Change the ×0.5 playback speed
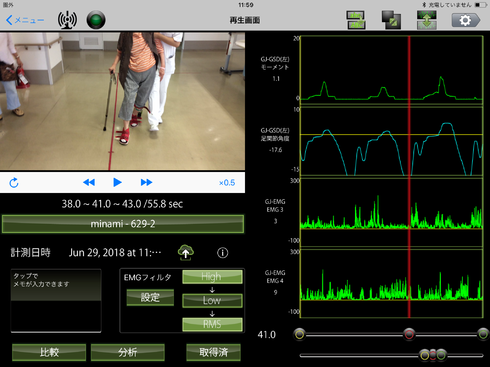Image resolution: width=490 pixels, height=367 pixels. (x=227, y=183)
